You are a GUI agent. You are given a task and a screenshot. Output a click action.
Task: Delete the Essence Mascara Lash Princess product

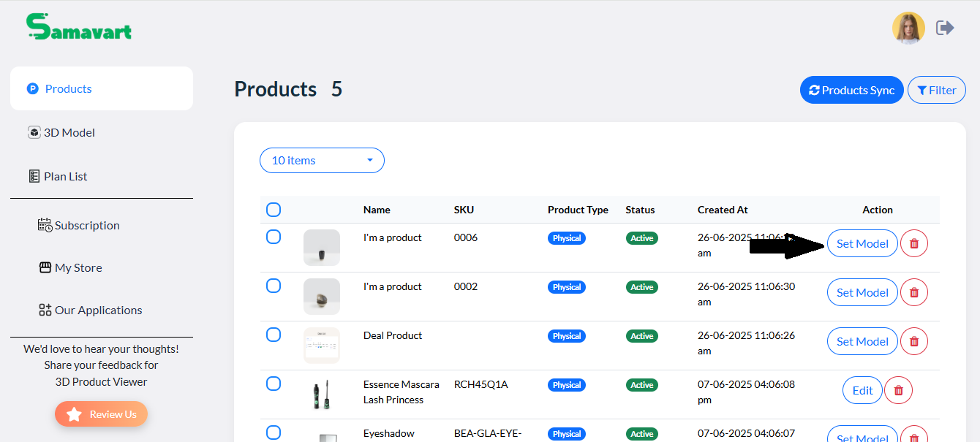899,390
